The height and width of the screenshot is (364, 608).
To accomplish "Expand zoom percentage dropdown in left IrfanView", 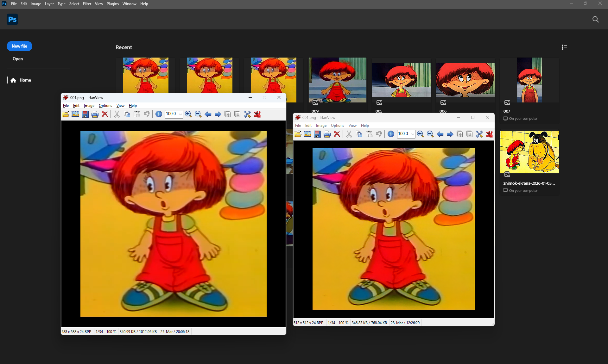I will click(x=180, y=114).
